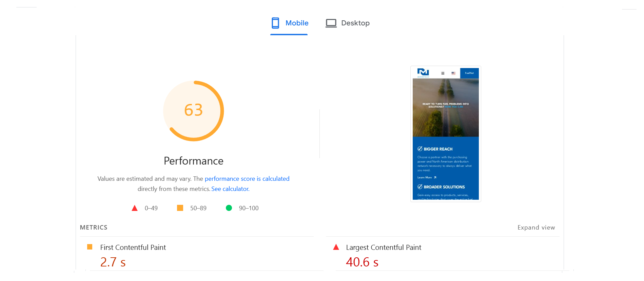This screenshot has width=644, height=281.
Task: Click the FuelNet button in page preview
Action: [469, 73]
